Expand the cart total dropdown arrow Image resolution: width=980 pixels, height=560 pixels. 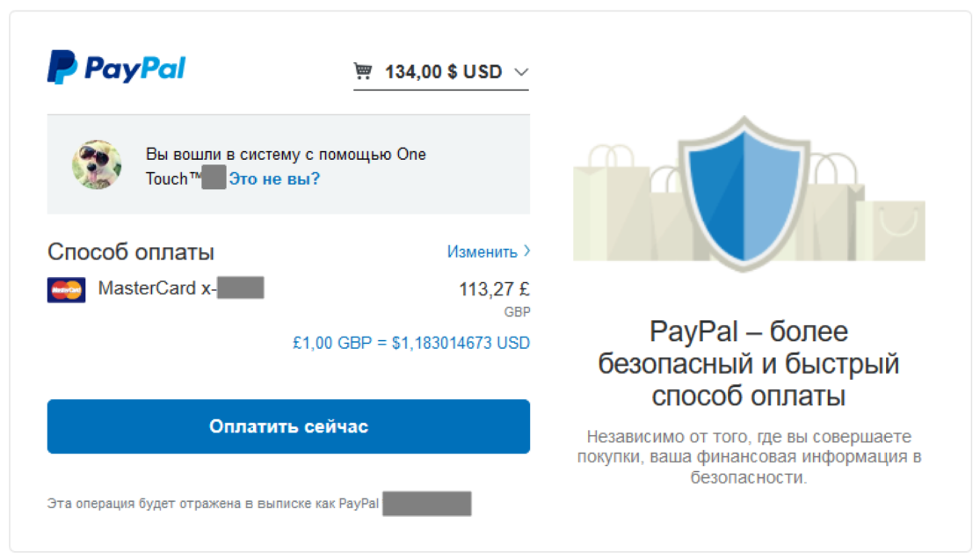point(520,72)
